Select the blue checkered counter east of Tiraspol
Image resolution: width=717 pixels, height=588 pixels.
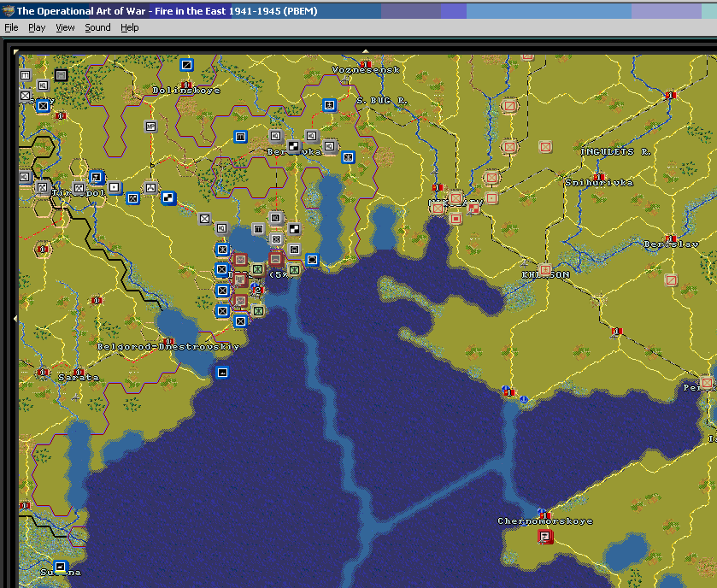(168, 197)
